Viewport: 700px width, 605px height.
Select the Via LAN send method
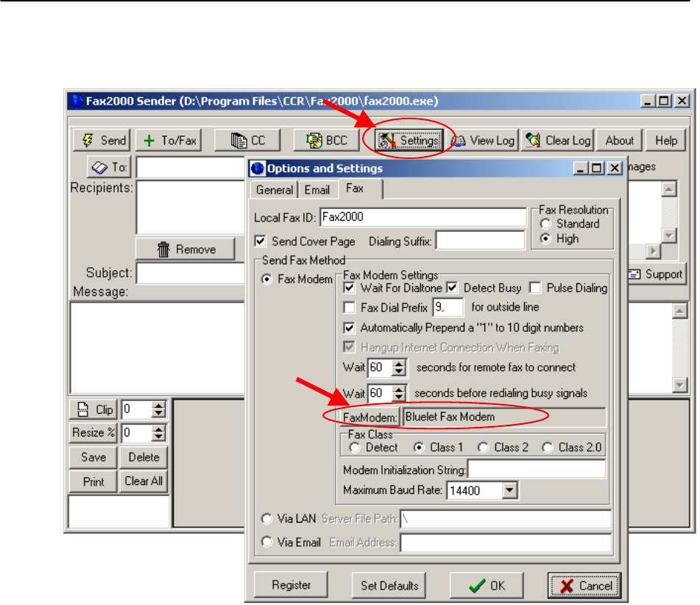[x=266, y=518]
